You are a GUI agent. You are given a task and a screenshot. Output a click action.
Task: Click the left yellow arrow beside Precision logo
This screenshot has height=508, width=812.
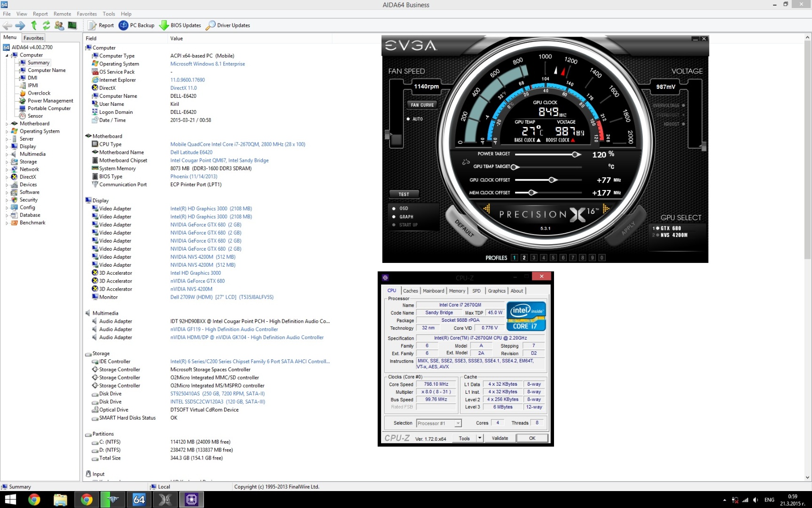[x=487, y=208]
